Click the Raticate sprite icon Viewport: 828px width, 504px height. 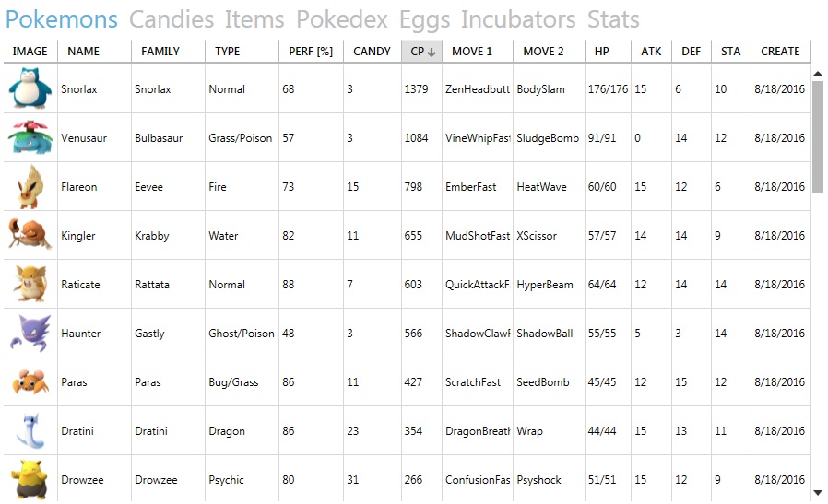coord(30,284)
